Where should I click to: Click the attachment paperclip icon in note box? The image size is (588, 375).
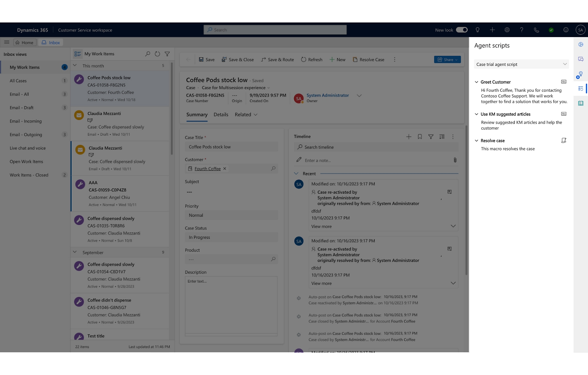point(455,160)
